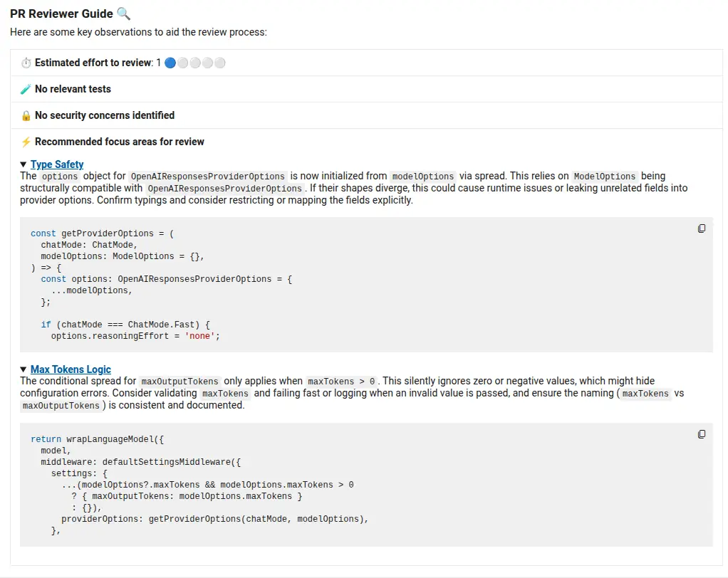
Task: Click the inline code maxTokens > 0
Action: click(x=341, y=382)
